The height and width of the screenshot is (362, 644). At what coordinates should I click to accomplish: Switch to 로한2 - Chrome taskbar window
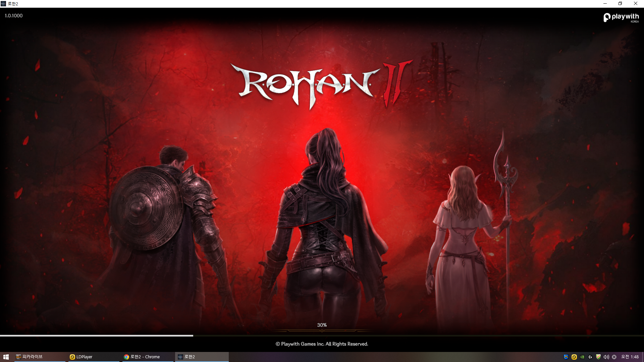point(148,357)
